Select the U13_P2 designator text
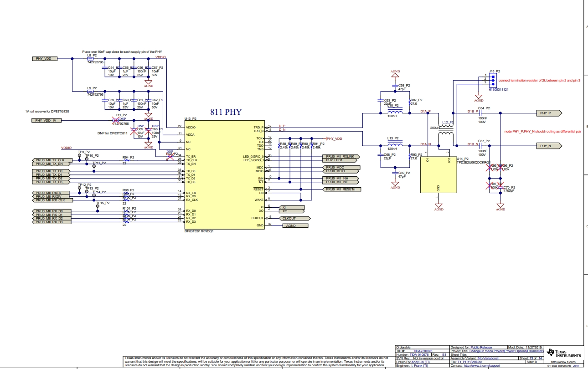 click(x=190, y=118)
